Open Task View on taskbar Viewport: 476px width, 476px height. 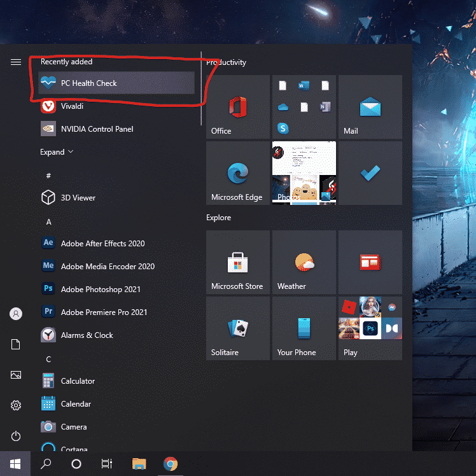tap(106, 463)
